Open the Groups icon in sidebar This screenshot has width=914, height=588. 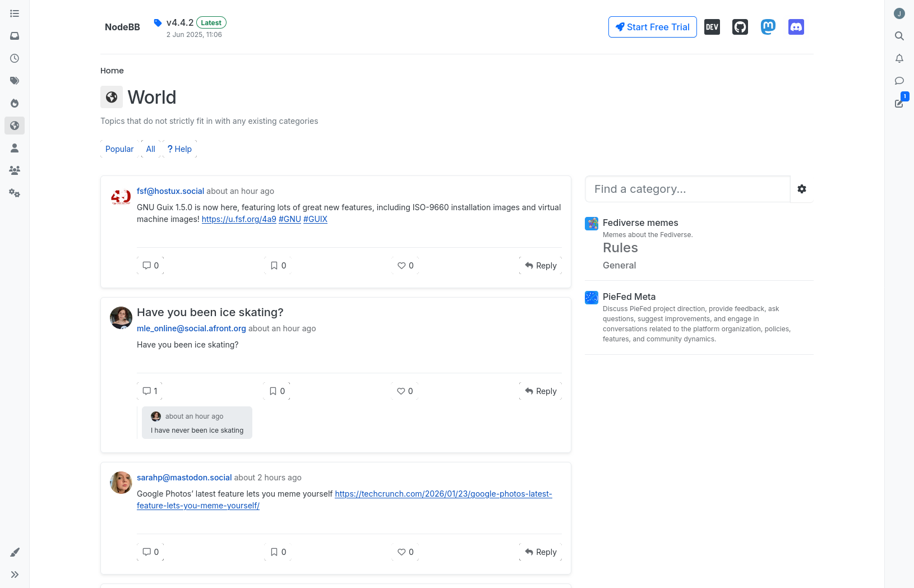pyautogui.click(x=15, y=170)
